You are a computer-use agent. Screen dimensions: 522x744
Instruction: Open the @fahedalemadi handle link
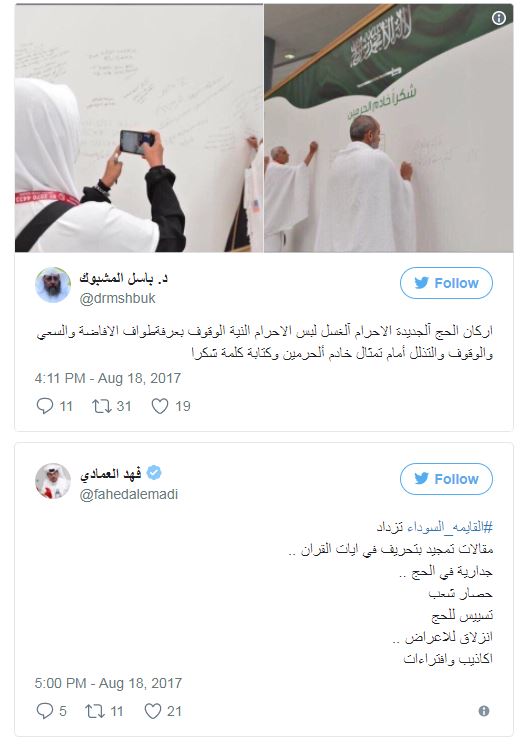coord(129,494)
